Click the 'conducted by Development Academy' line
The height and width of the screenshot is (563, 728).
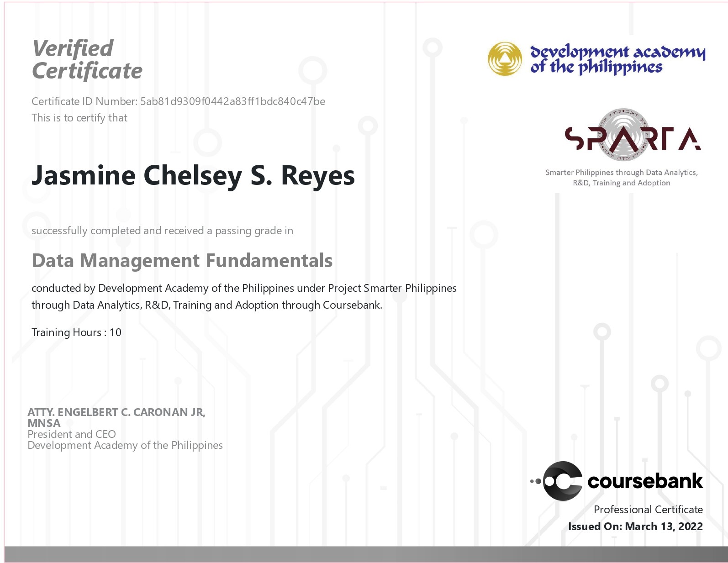coord(244,288)
